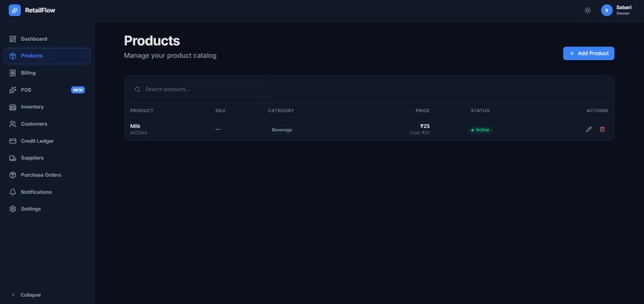Open Purchase Orders
644x304 pixels.
coord(47,175)
